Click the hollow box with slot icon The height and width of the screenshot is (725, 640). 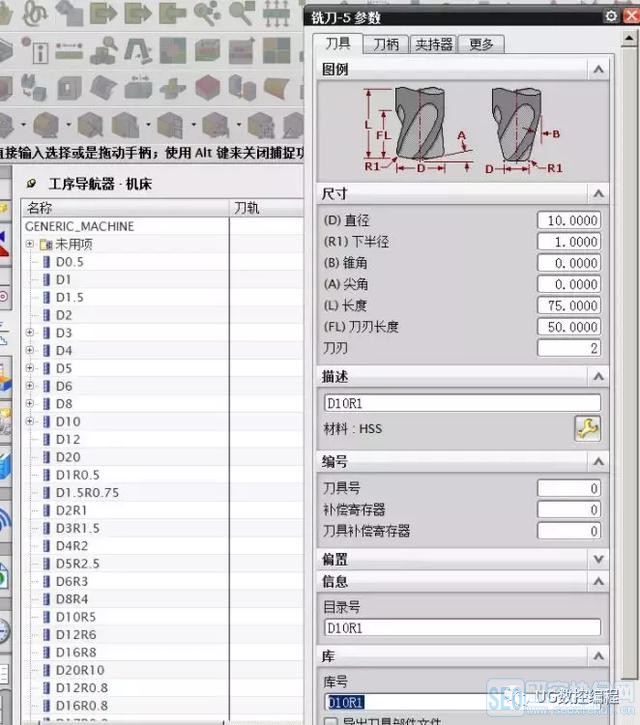[x=69, y=87]
